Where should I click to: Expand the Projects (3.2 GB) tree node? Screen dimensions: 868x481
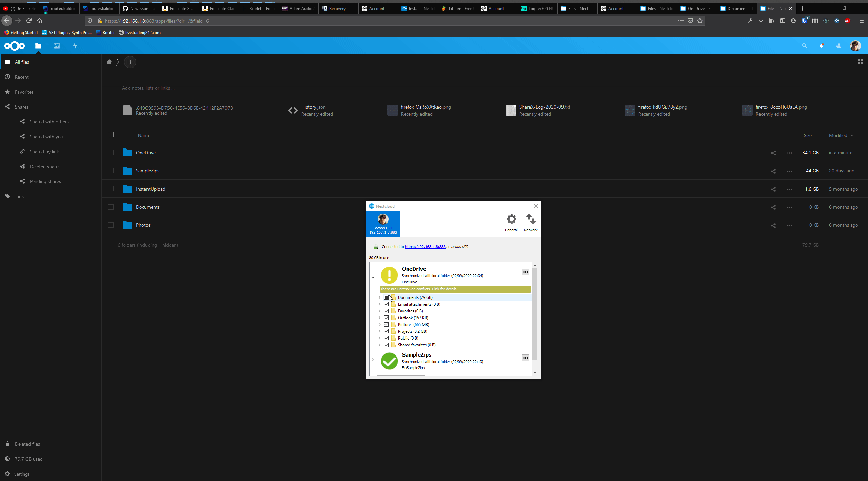pos(380,331)
